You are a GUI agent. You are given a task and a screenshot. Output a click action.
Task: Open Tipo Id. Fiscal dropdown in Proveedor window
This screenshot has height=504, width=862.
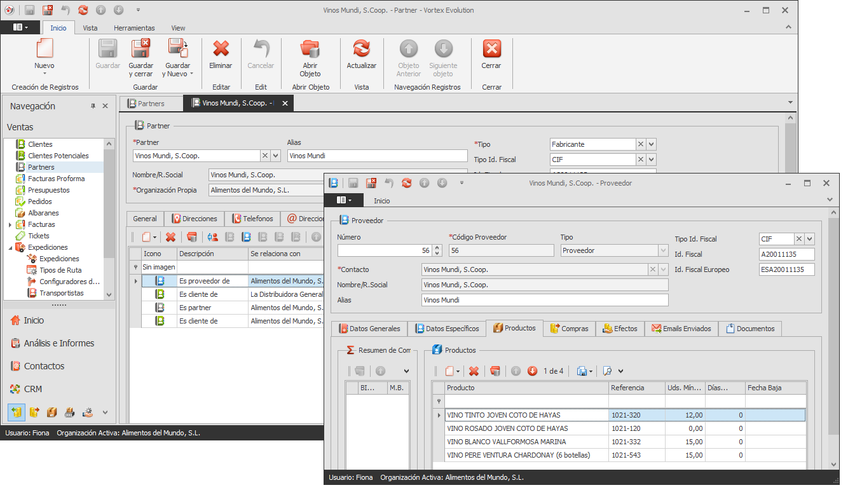809,239
